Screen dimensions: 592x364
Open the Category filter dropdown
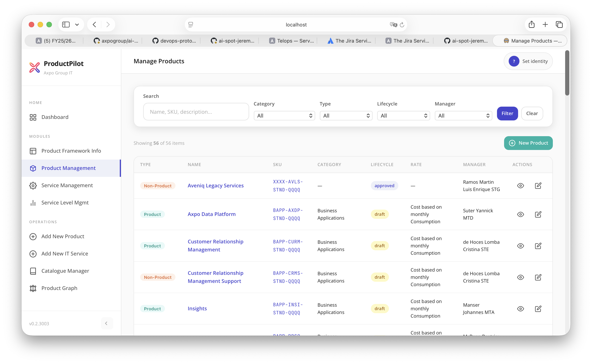pos(284,116)
